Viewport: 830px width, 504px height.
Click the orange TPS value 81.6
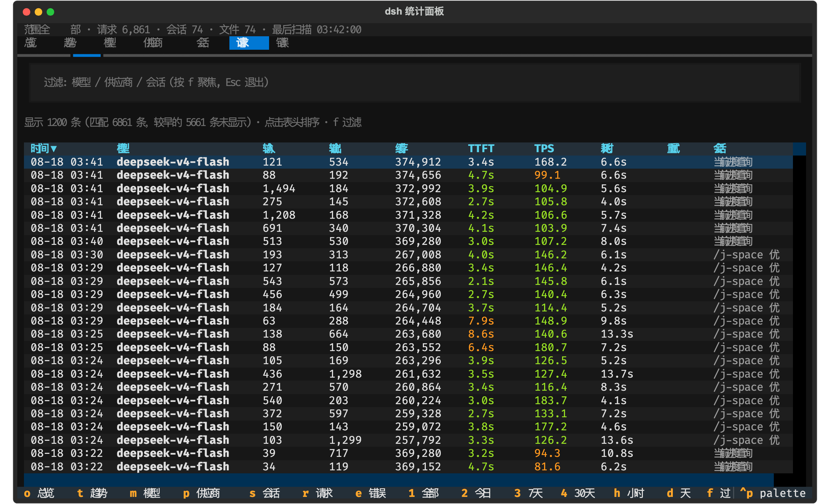547,467
